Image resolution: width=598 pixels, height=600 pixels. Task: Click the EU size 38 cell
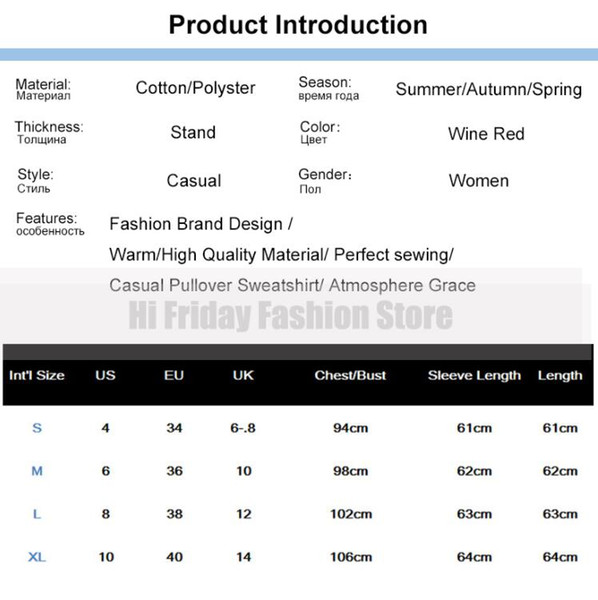pos(174,514)
